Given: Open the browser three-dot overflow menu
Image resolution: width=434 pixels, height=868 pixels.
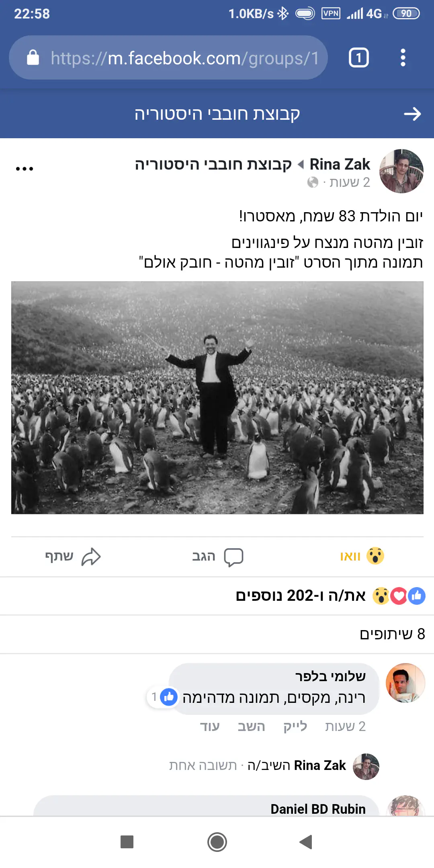Looking at the screenshot, I should (x=403, y=58).
